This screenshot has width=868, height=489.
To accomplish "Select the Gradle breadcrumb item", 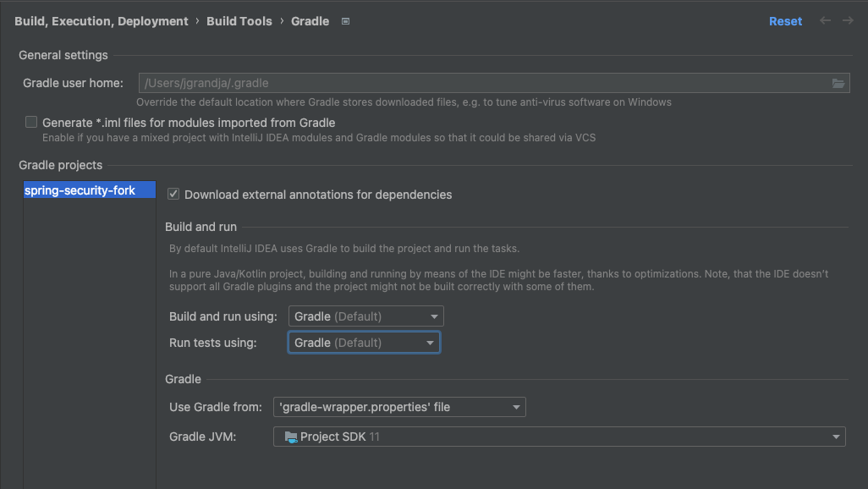I will click(310, 21).
